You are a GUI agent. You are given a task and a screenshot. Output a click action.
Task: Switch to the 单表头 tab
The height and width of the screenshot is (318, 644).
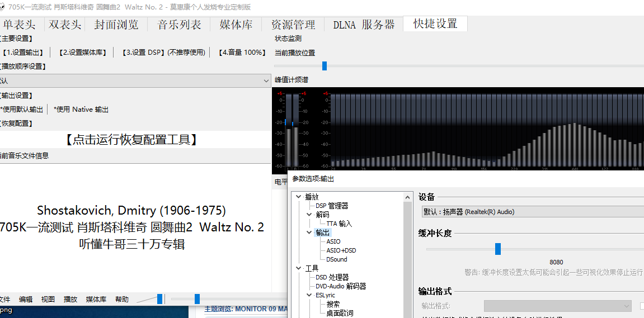(x=18, y=25)
